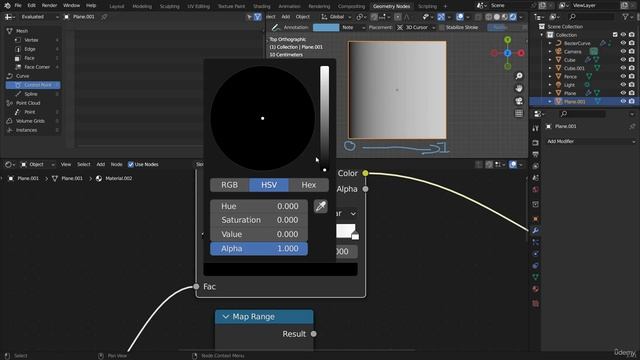Open the Render properties tab
The height and width of the screenshot is (360, 640).
[x=535, y=143]
